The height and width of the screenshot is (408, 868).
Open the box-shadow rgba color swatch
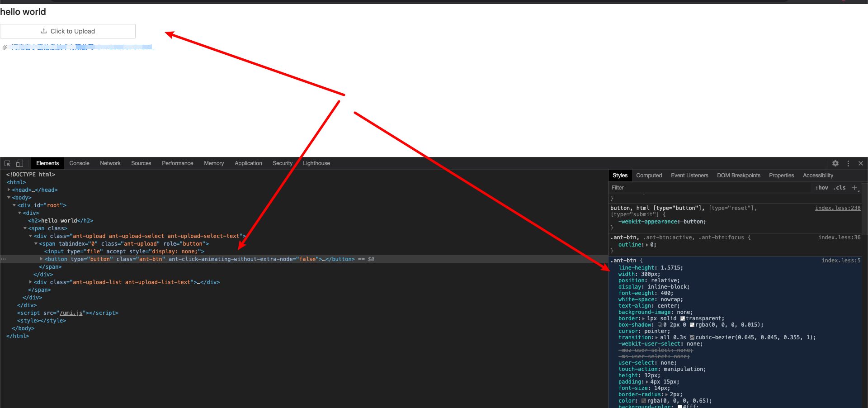[x=692, y=325]
